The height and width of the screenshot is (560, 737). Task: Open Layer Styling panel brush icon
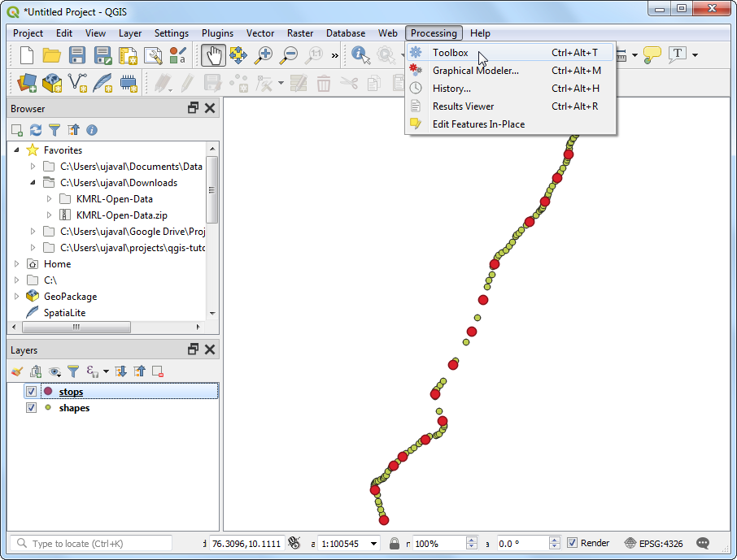click(x=17, y=371)
